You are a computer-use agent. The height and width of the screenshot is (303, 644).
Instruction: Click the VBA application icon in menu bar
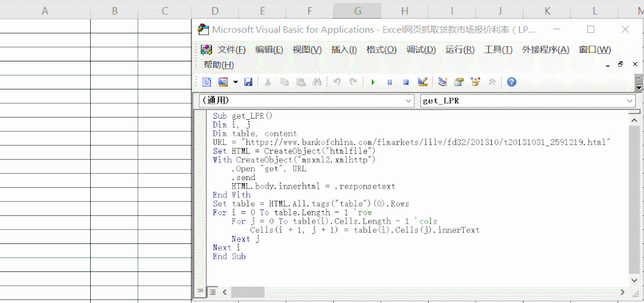point(206,50)
